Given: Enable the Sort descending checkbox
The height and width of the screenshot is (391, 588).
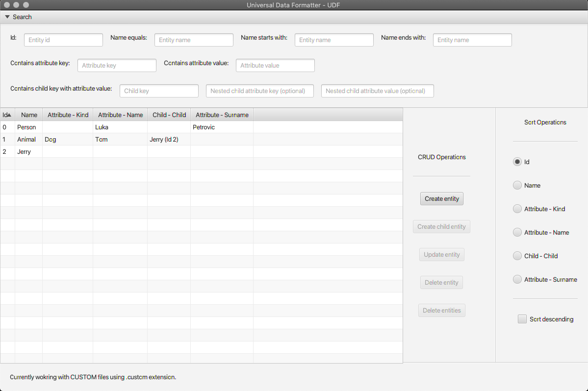Looking at the screenshot, I should click(522, 319).
